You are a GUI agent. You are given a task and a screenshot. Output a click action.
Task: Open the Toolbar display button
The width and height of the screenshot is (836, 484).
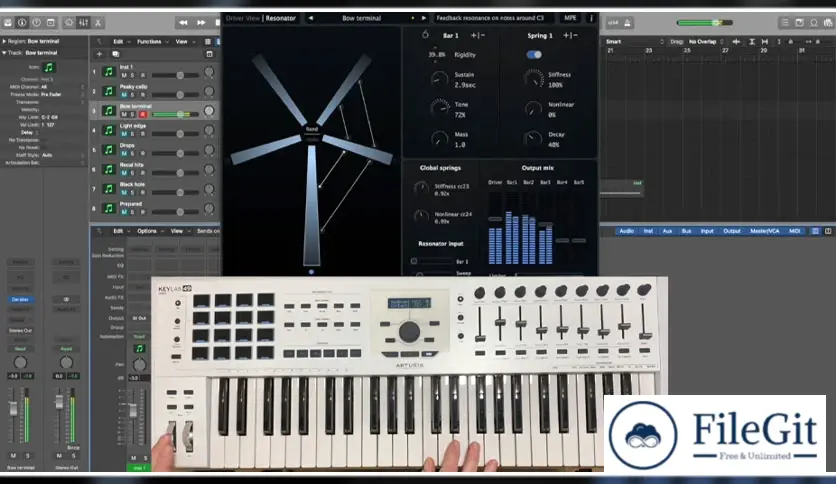tap(51, 22)
